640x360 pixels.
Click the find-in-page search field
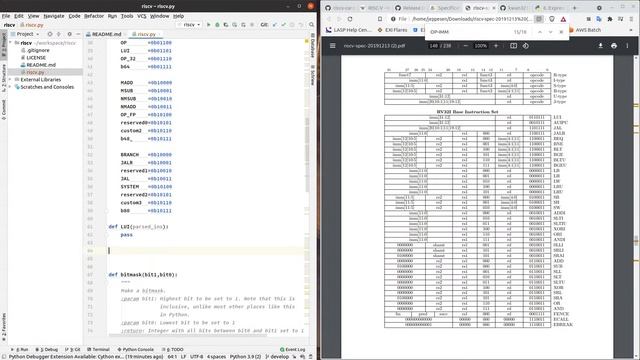(x=469, y=32)
